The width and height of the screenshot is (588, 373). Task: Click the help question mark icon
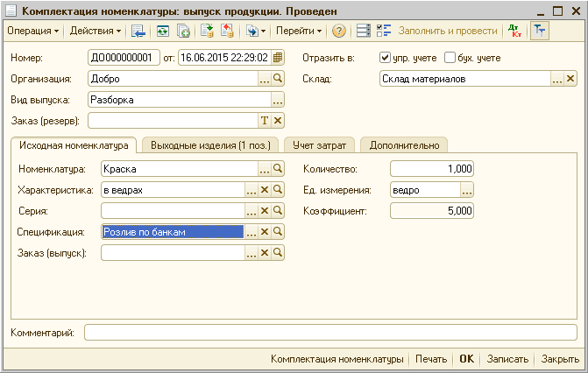tap(338, 31)
